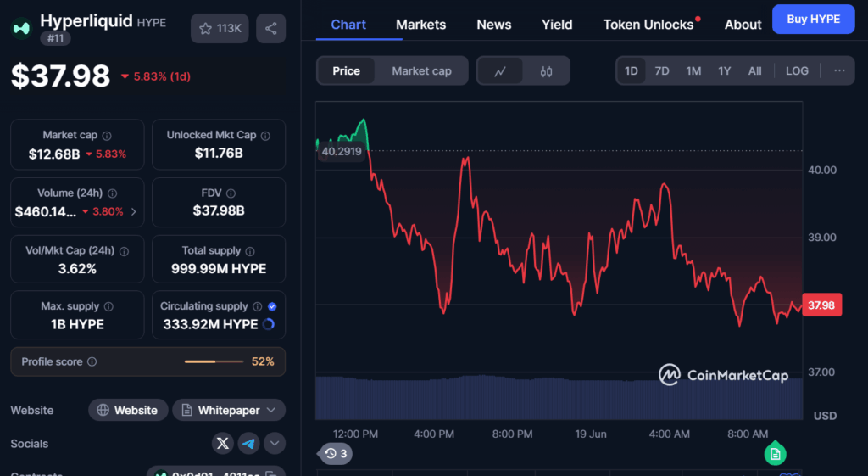Image resolution: width=868 pixels, height=476 pixels.
Task: Set chart range to 1M
Action: click(693, 71)
